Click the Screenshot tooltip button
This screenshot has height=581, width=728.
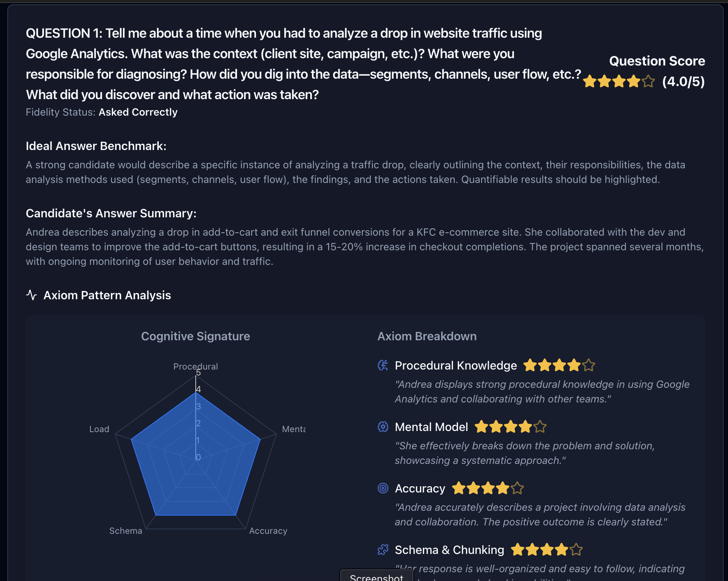tap(376, 577)
